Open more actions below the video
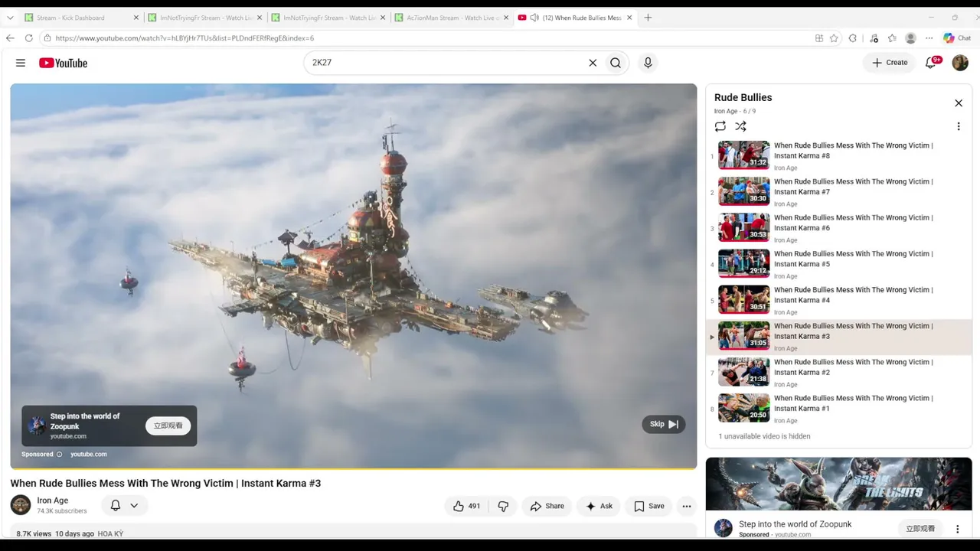This screenshot has width=980, height=551. [687, 506]
